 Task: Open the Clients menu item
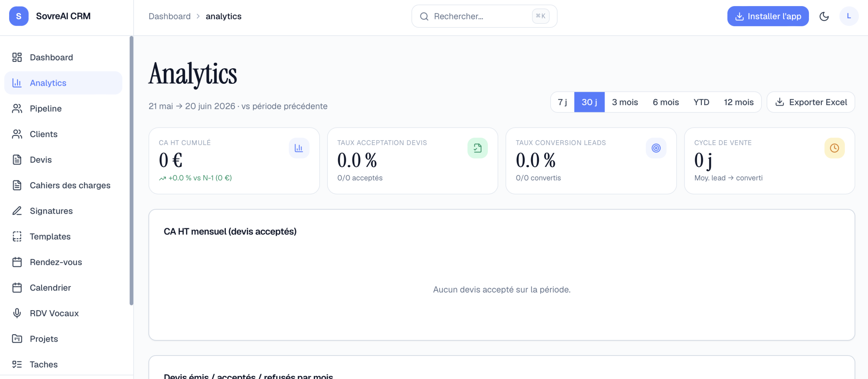(x=63, y=134)
